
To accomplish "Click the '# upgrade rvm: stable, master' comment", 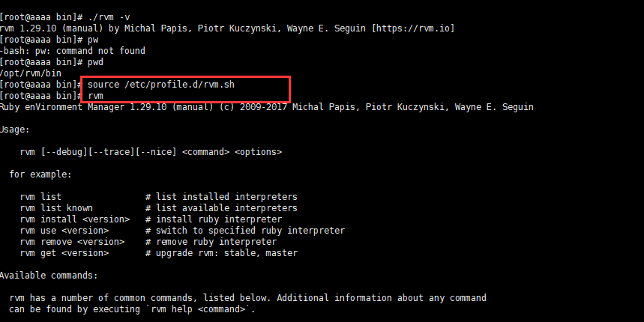I will click(x=221, y=253).
